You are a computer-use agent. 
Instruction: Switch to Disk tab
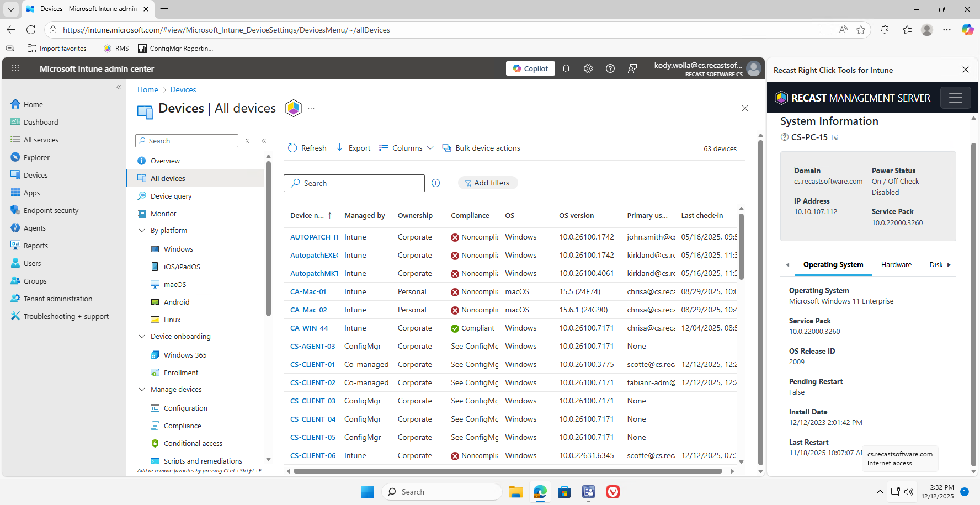tap(936, 264)
